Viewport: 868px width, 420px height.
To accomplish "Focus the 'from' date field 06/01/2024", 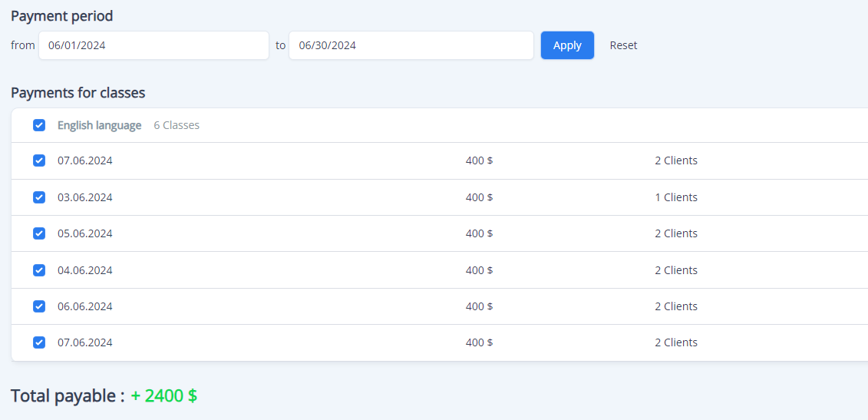I will pyautogui.click(x=154, y=45).
